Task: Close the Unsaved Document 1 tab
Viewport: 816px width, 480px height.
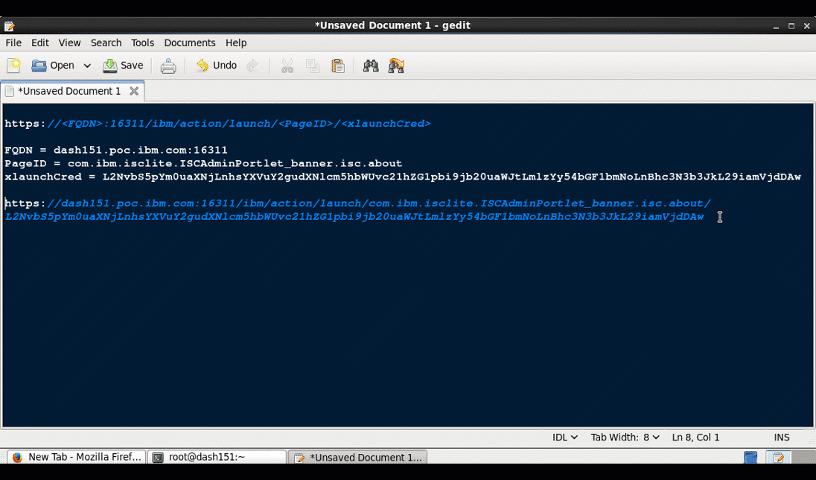Action: point(134,91)
